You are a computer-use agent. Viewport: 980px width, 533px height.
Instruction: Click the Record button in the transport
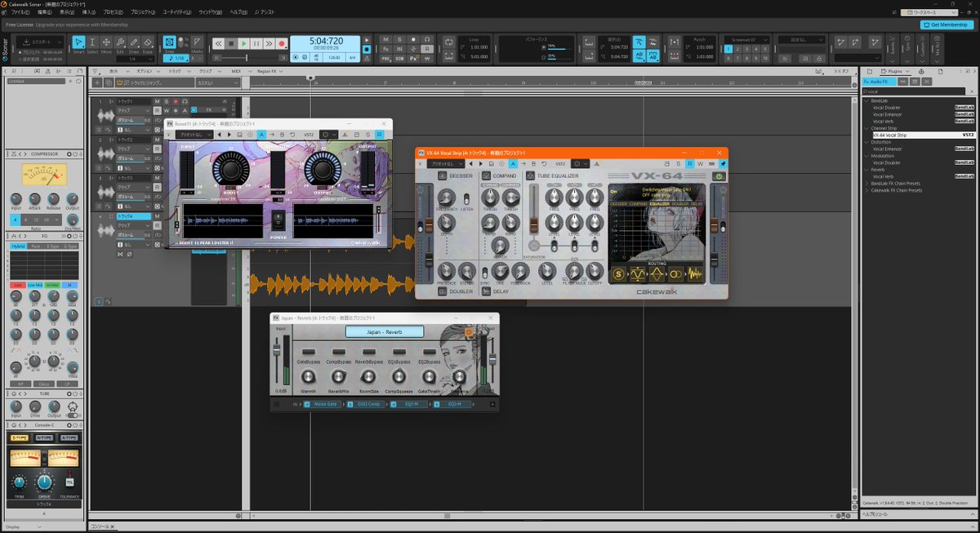tap(282, 42)
